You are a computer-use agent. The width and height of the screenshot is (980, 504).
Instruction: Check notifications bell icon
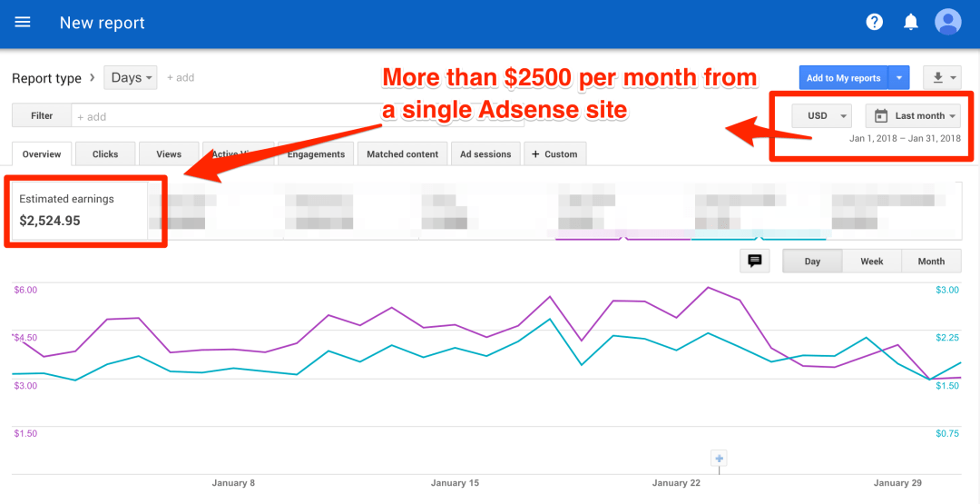(911, 23)
